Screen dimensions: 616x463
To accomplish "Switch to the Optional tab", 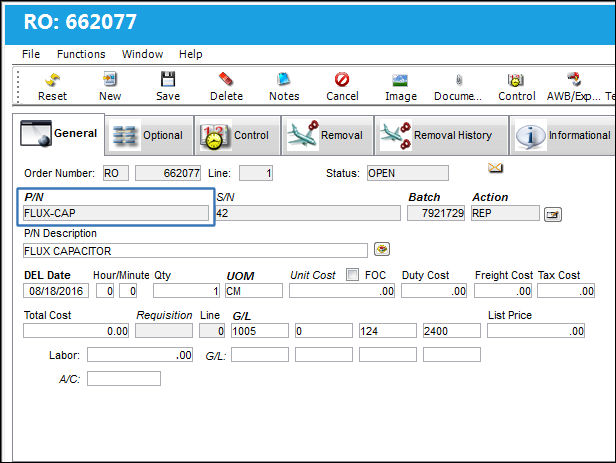I will pos(149,135).
